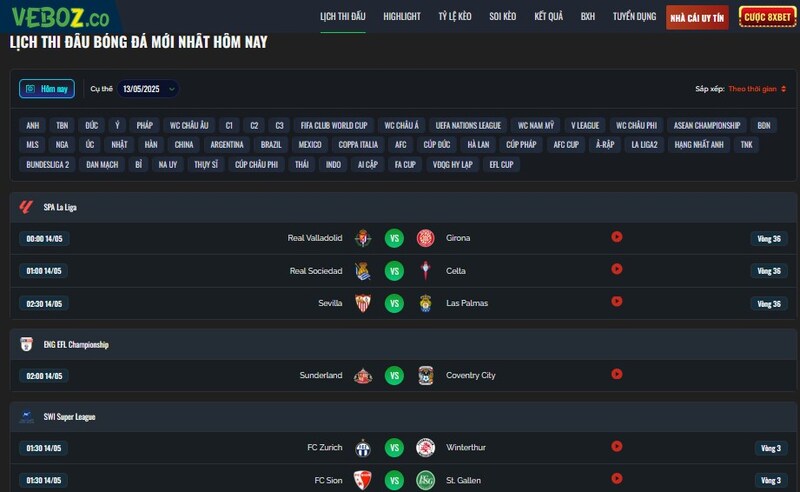This screenshot has height=492, width=800.
Task: Filter by the EFL CUP tag
Action: [501, 165]
